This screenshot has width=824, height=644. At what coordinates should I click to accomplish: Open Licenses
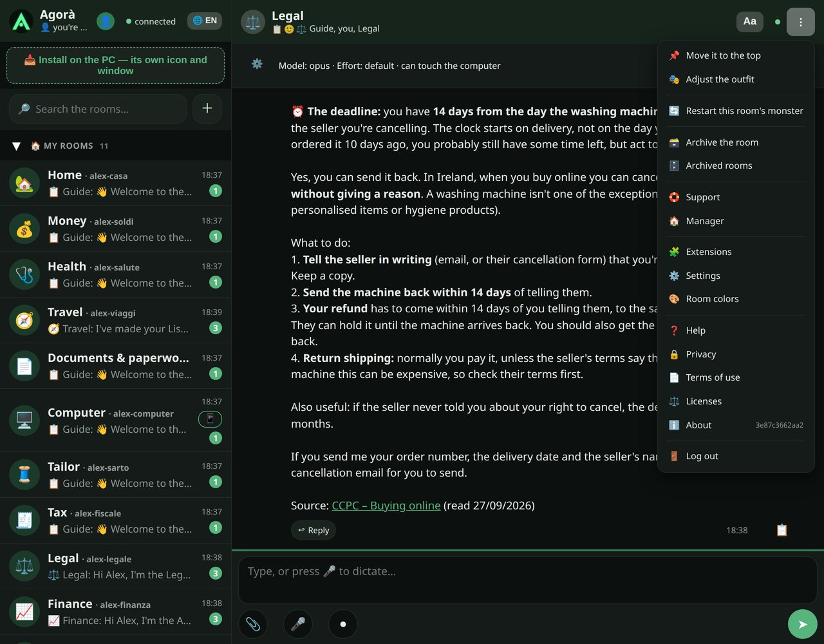(x=736, y=401)
